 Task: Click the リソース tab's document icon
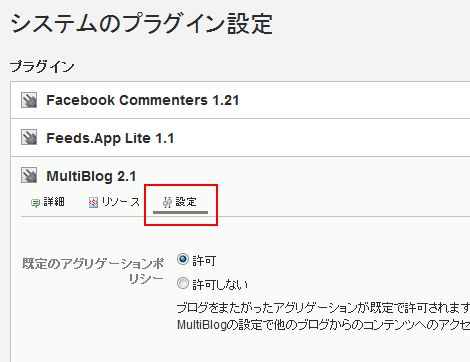click(x=93, y=202)
